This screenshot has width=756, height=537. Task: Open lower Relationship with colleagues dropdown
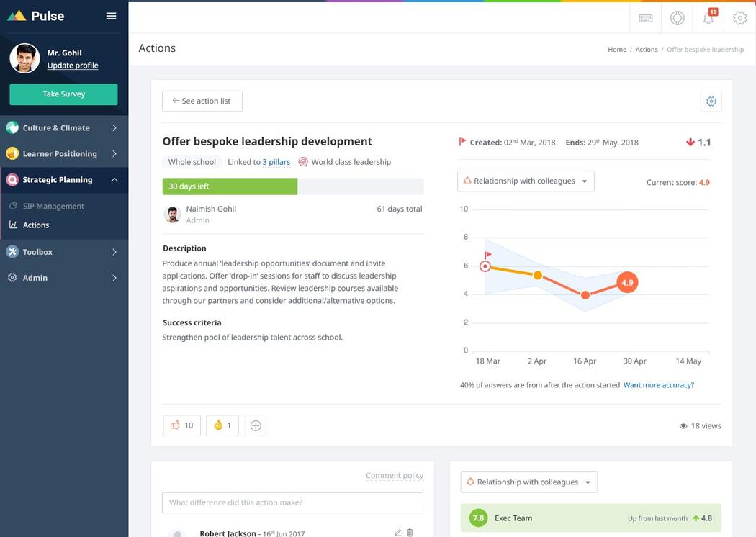tap(528, 482)
